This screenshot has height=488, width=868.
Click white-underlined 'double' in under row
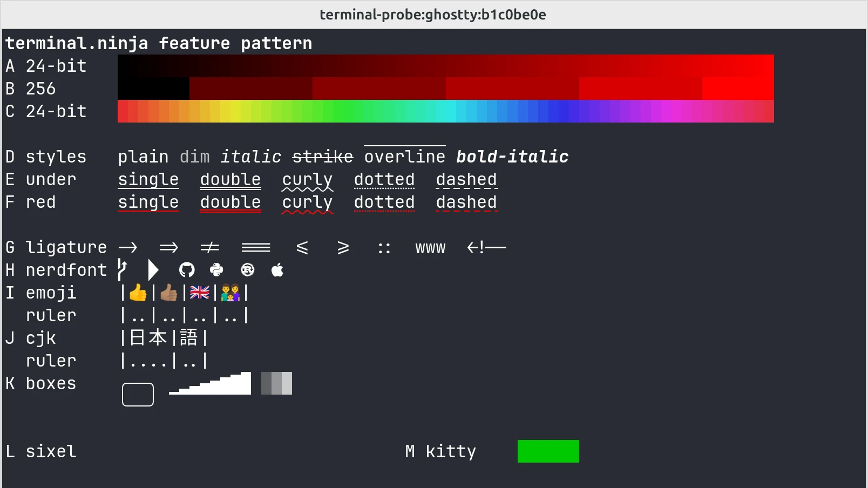230,180
